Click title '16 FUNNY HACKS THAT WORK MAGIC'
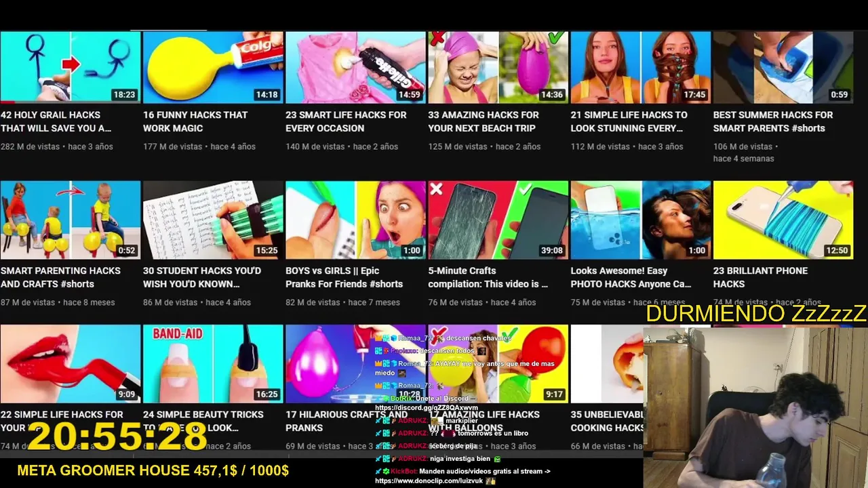The width and height of the screenshot is (868, 488). click(195, 121)
